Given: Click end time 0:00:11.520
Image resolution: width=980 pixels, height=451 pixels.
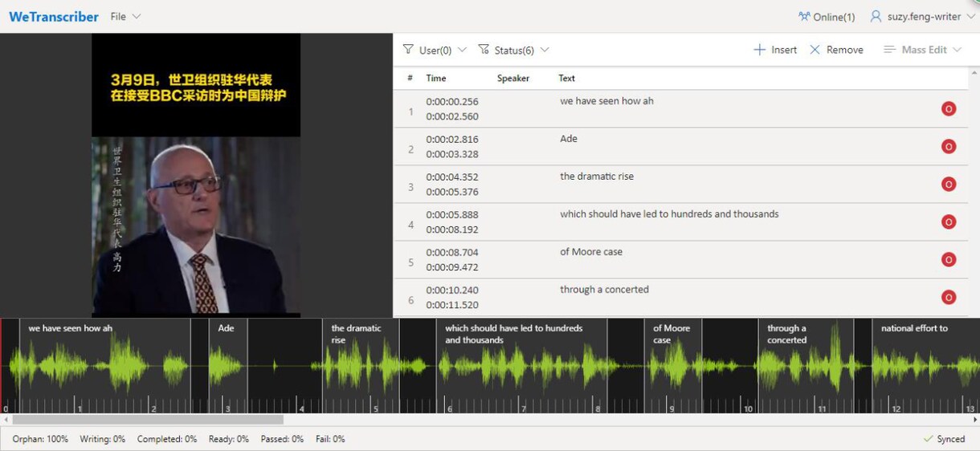Looking at the screenshot, I should pyautogui.click(x=452, y=305).
